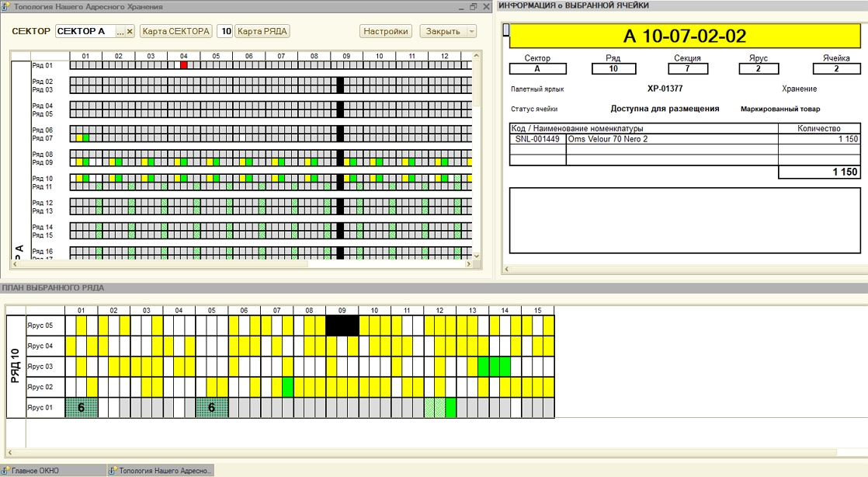This screenshot has height=477, width=868.
Task: Select the green cell in Ярус 02 of row plan
Action: coord(287,387)
